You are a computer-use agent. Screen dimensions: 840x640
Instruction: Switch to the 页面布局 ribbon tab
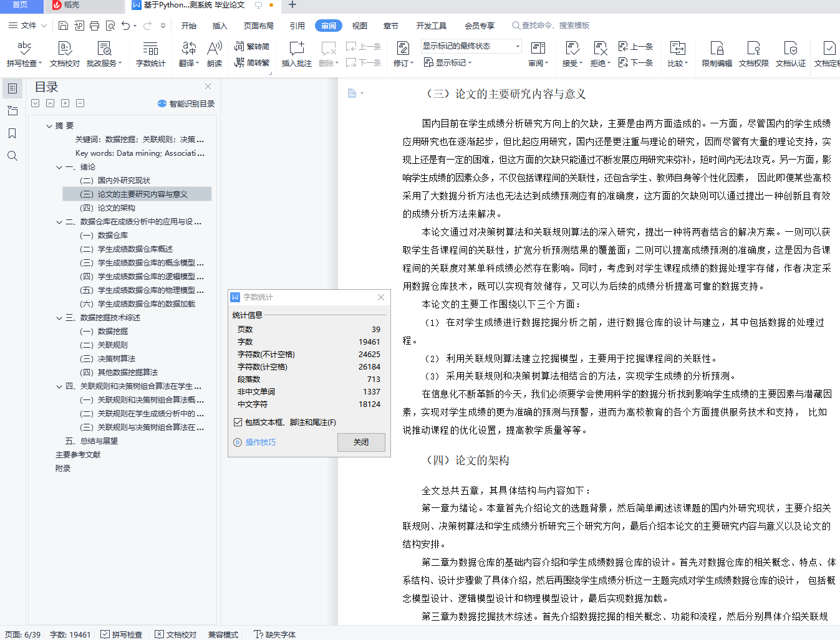point(259,26)
